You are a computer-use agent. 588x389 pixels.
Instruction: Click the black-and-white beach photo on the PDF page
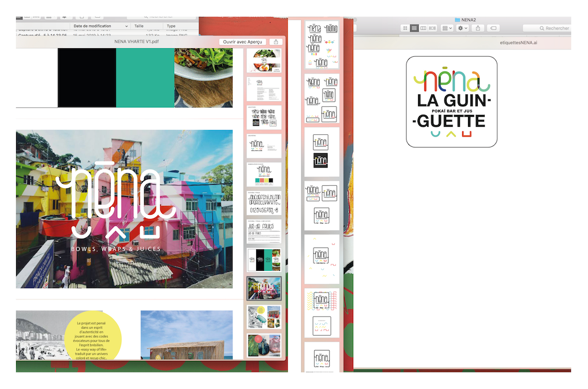[40, 335]
